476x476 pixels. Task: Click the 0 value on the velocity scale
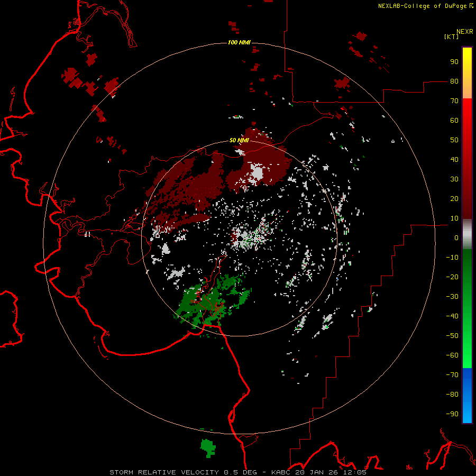pyautogui.click(x=456, y=238)
